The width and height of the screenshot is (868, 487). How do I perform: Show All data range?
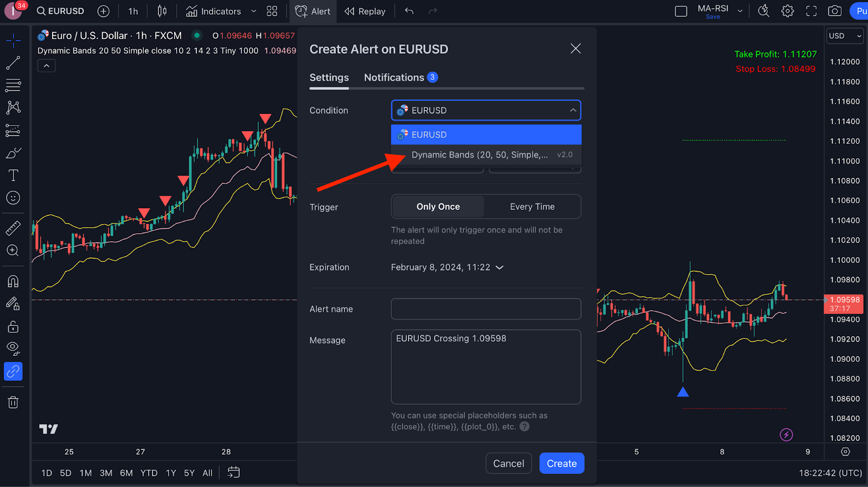pyautogui.click(x=207, y=473)
